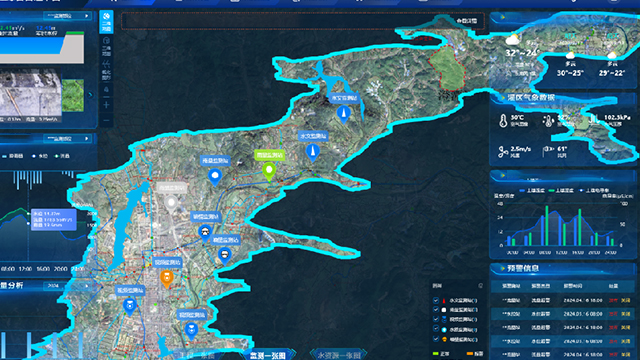Zoom out the map with the minus icon

(106, 120)
